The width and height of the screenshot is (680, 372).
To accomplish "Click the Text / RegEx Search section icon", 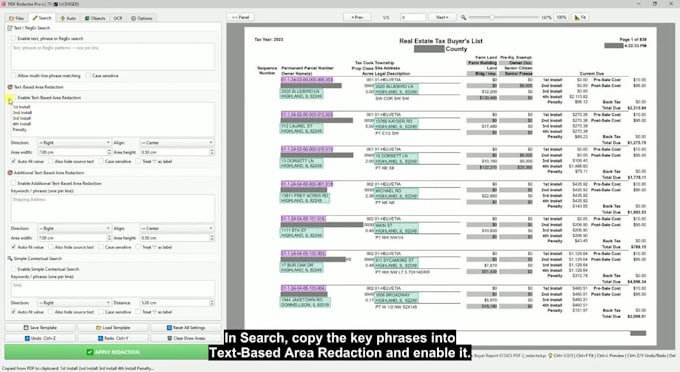I will point(10,28).
